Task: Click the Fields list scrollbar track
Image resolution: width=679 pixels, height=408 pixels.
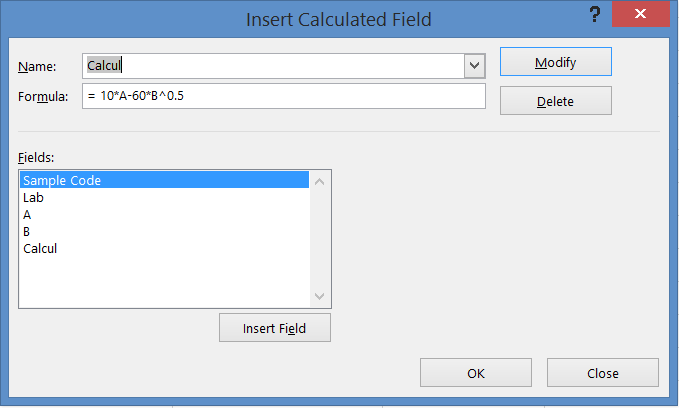Action: [x=320, y=240]
